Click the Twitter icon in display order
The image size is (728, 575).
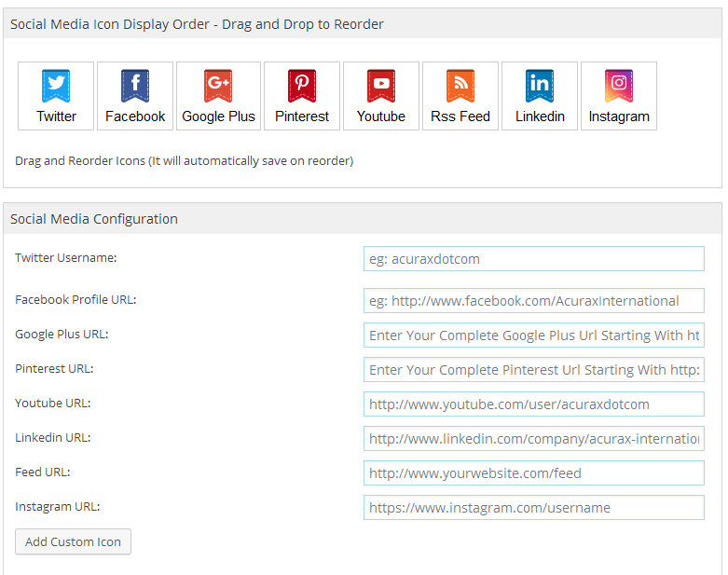click(56, 96)
